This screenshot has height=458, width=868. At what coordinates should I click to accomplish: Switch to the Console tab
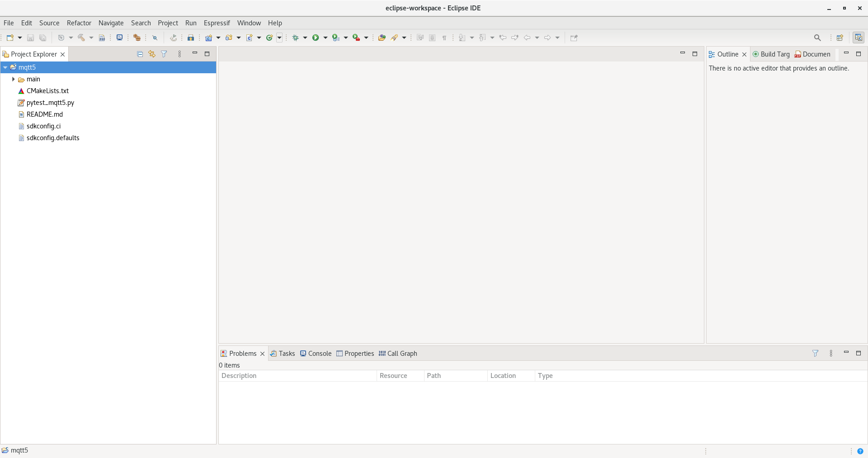316,354
